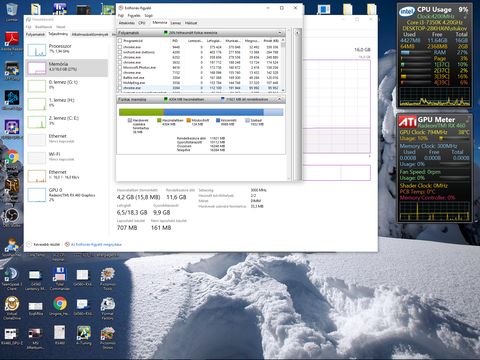Viewport: 480px width, 360px height.
Task: Click the ATI logo in GPU Meter gadget
Action: pos(407,122)
